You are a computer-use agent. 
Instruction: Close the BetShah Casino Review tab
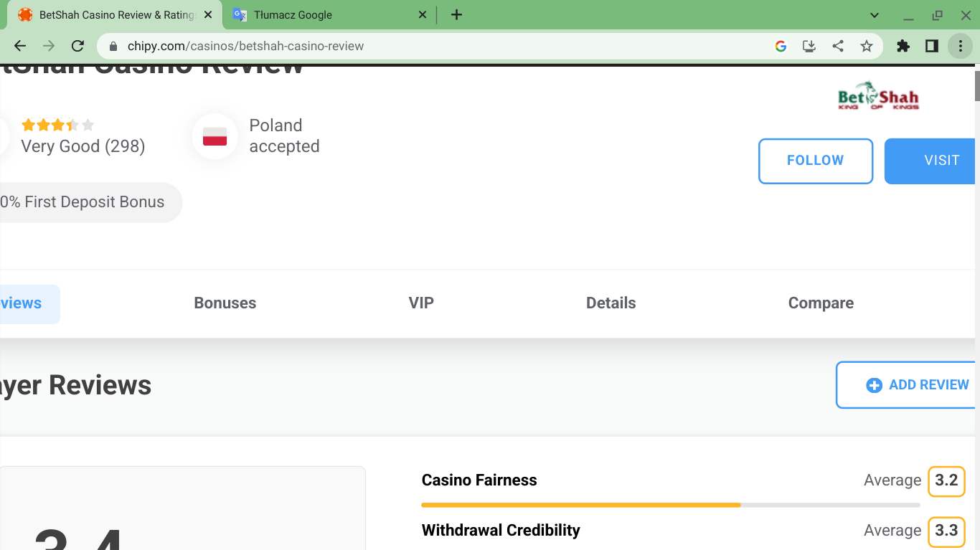[208, 15]
